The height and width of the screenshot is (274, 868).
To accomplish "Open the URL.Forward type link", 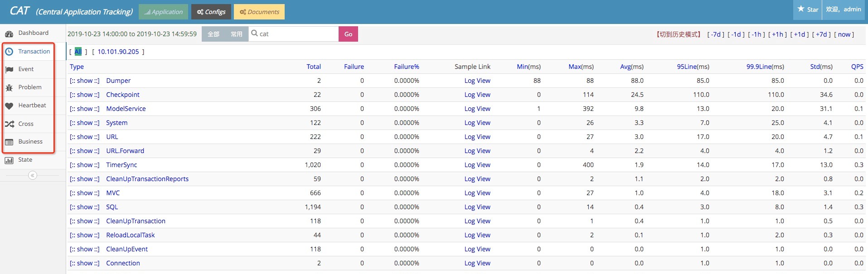I will pyautogui.click(x=125, y=151).
